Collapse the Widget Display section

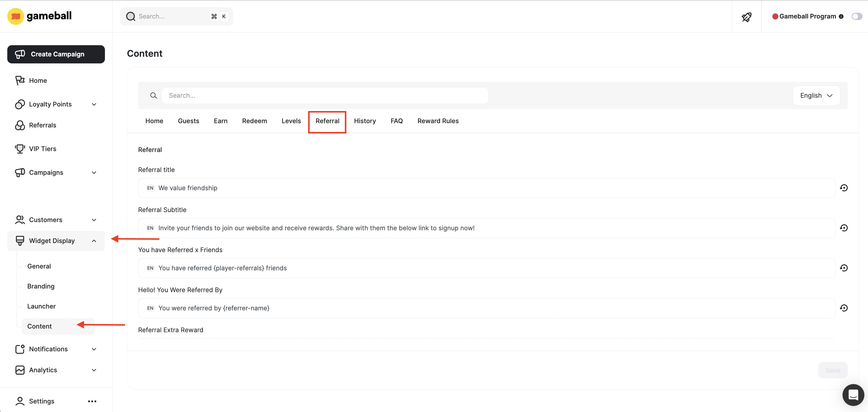pyautogui.click(x=94, y=240)
